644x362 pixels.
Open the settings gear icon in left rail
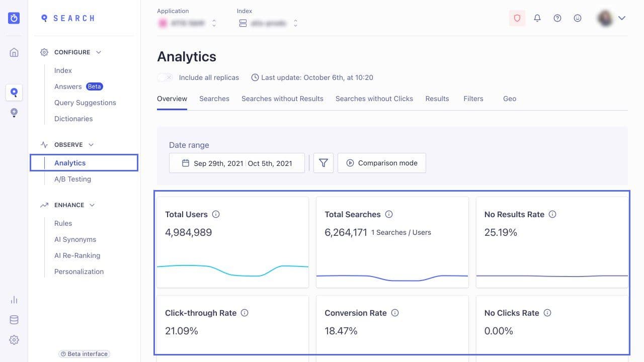[x=14, y=340]
